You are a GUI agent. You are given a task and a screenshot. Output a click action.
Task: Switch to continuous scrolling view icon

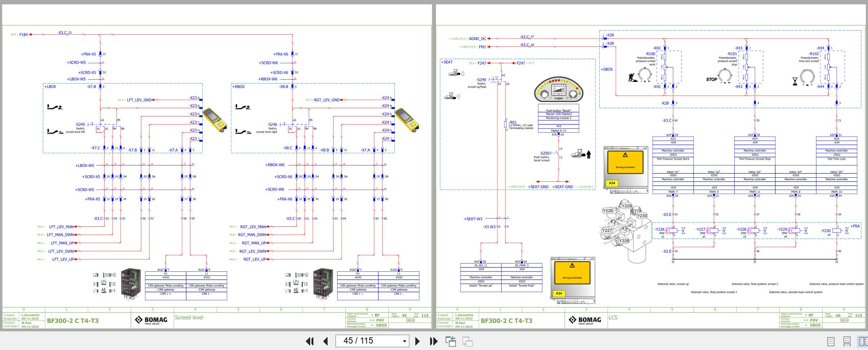[847, 341]
